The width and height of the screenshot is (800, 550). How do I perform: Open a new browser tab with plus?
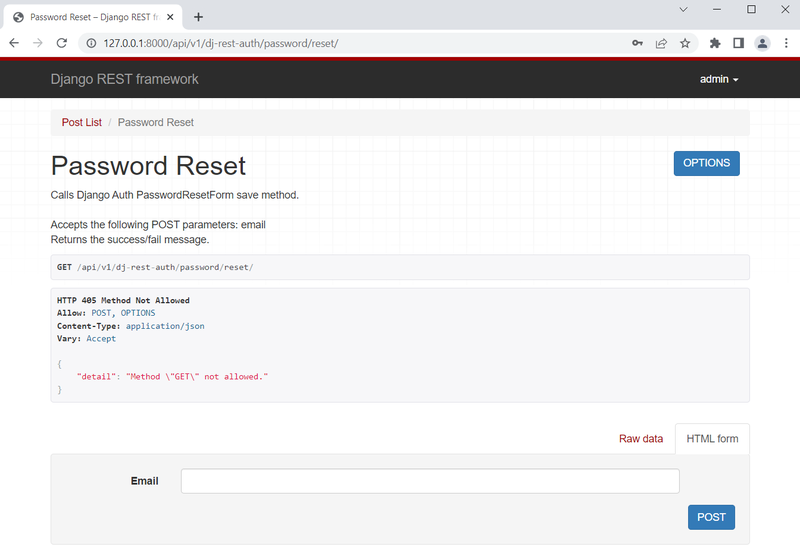tap(198, 17)
